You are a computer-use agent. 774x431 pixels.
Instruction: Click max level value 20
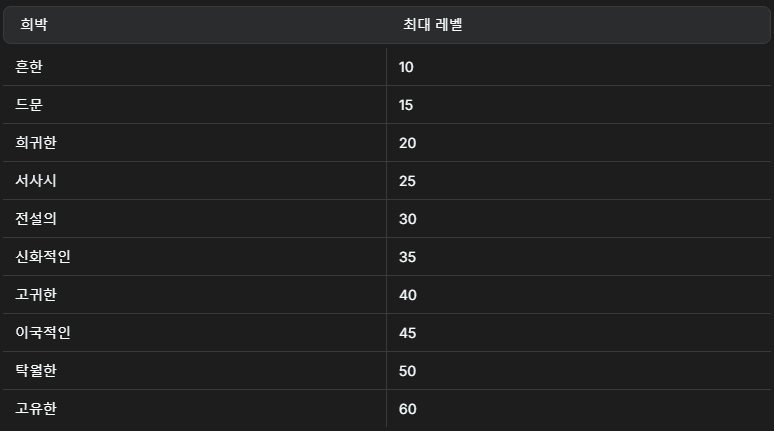click(x=408, y=143)
